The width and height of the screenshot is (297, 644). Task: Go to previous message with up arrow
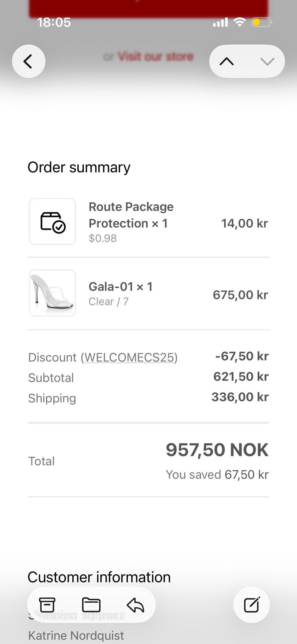pos(227,61)
